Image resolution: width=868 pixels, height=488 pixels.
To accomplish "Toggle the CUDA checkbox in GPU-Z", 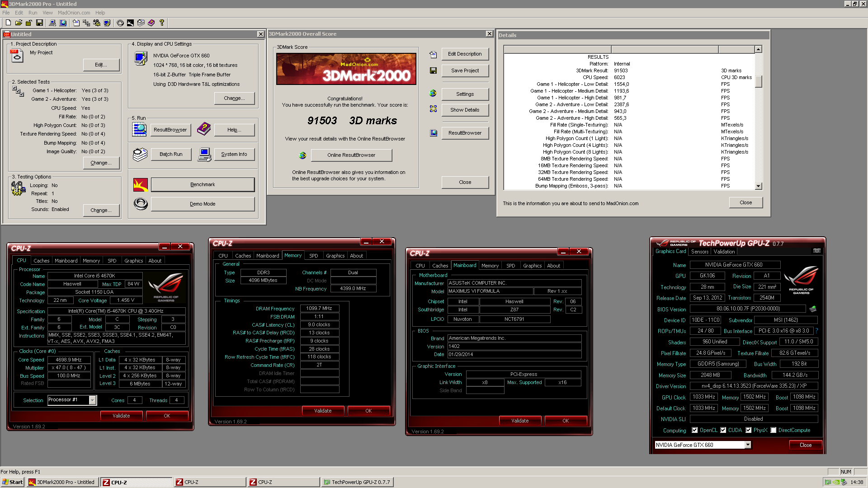I will click(x=723, y=430).
